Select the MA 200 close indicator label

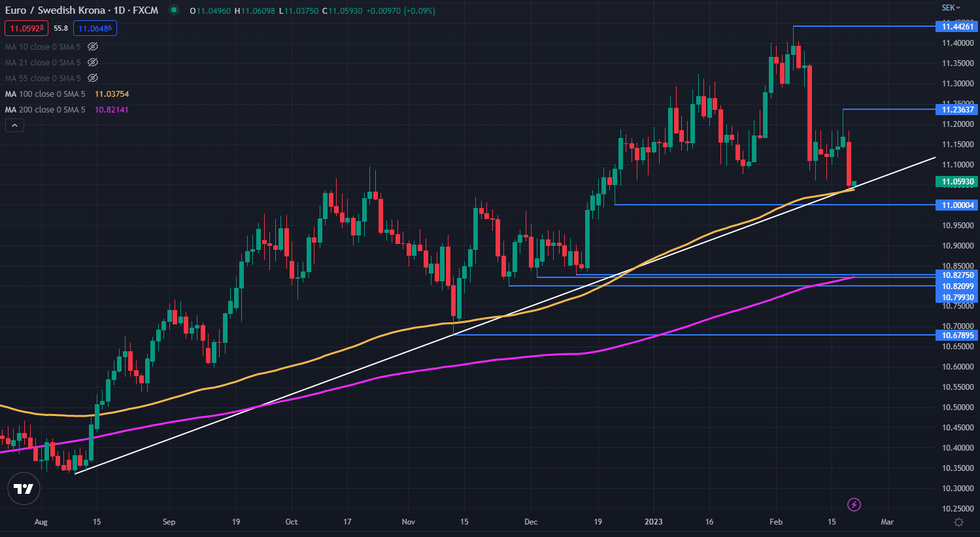click(x=45, y=110)
